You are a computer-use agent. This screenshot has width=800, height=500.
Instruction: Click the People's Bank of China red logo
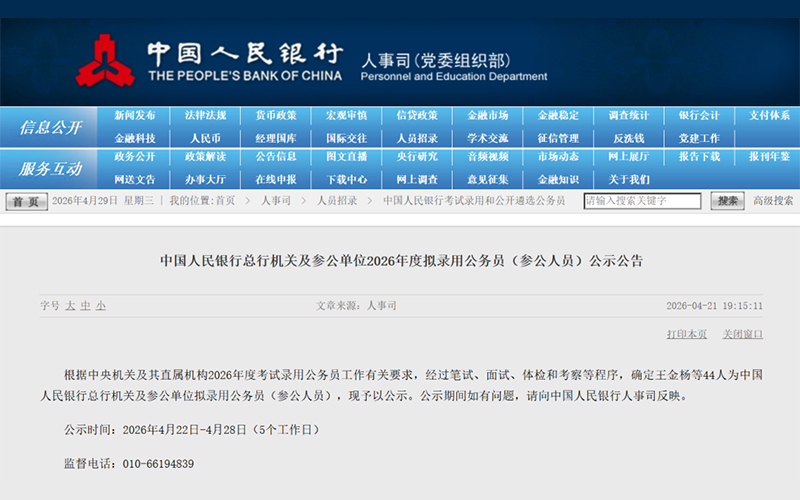pyautogui.click(x=105, y=61)
